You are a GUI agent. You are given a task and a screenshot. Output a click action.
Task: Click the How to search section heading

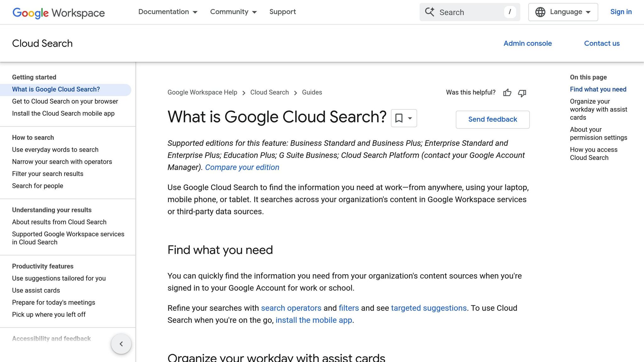pyautogui.click(x=33, y=138)
